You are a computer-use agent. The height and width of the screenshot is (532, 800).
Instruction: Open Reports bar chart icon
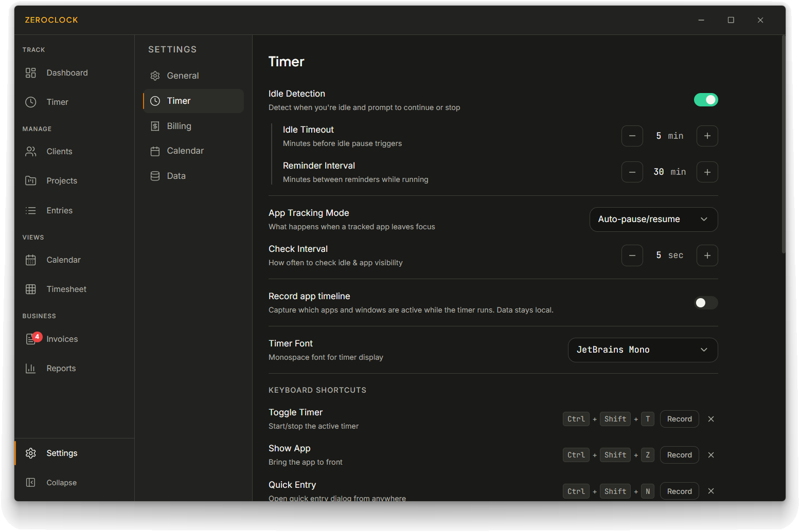click(31, 369)
